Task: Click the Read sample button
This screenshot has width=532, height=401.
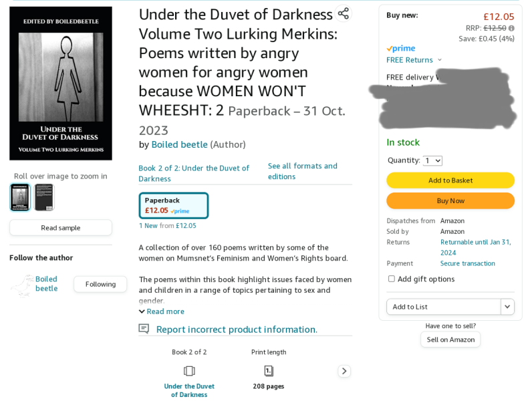Action: point(61,227)
